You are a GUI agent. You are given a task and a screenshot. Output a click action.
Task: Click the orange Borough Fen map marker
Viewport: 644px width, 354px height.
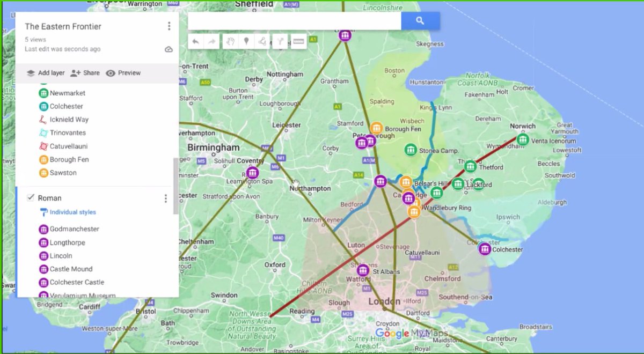(x=376, y=128)
